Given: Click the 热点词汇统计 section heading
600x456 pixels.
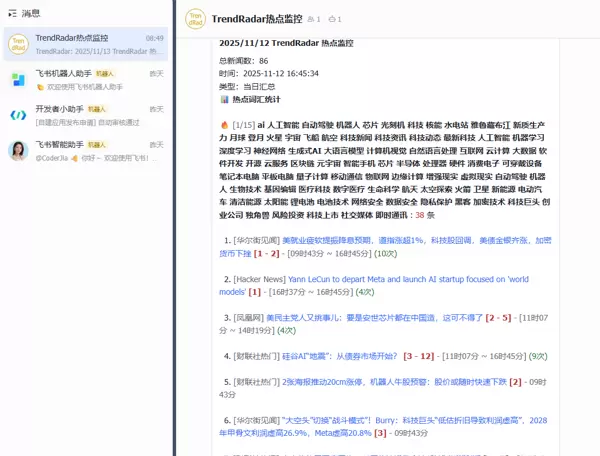Looking at the screenshot, I should pos(256,100).
